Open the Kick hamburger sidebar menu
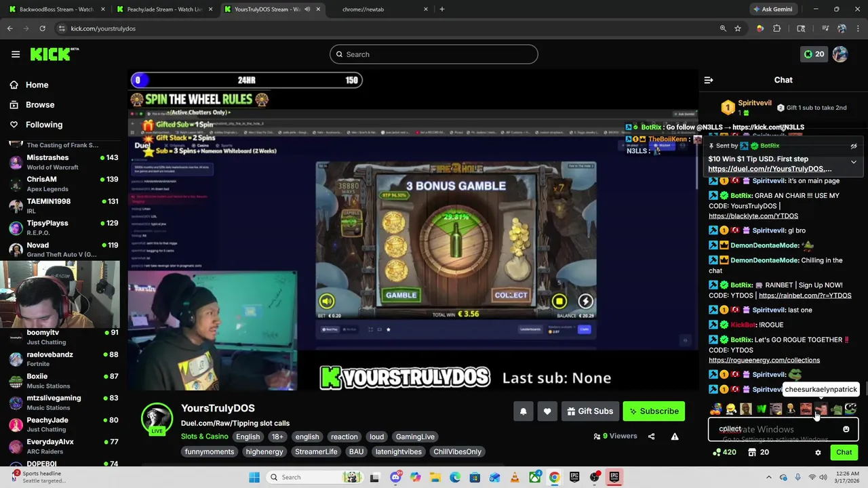868x488 pixels. pos(16,54)
